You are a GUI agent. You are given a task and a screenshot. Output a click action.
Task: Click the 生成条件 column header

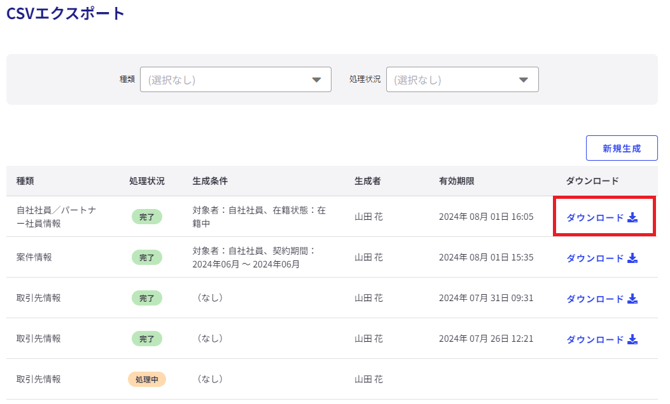[x=210, y=181]
